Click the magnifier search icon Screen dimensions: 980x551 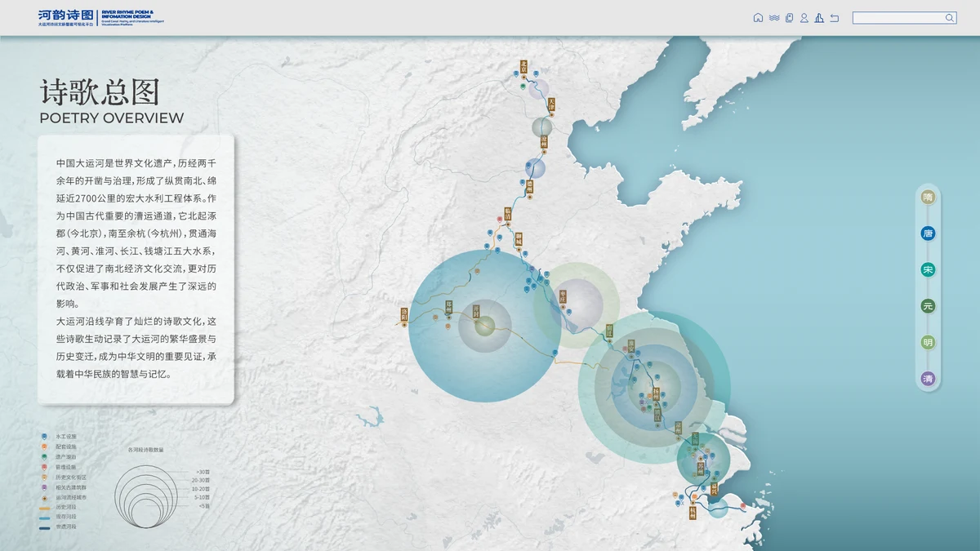coord(950,18)
